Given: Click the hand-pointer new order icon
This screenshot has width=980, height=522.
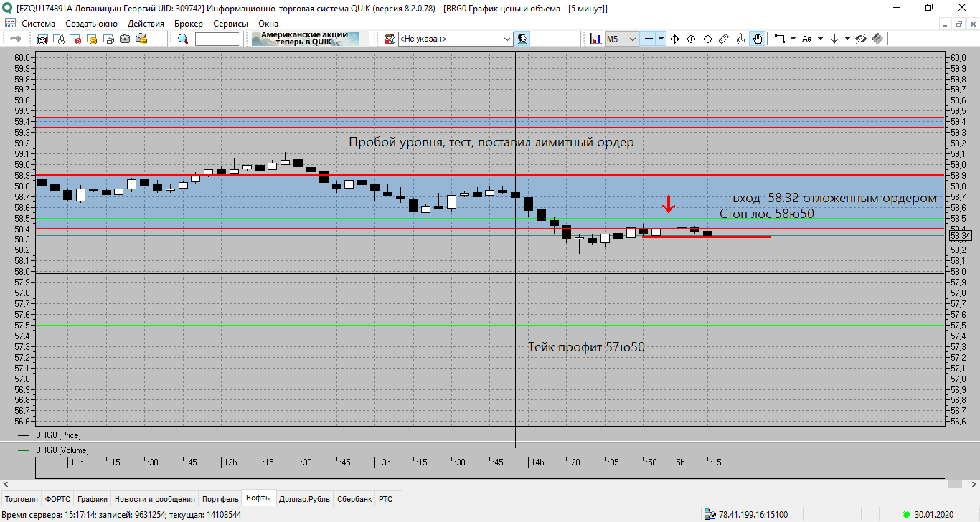Looking at the screenshot, I should [x=59, y=39].
